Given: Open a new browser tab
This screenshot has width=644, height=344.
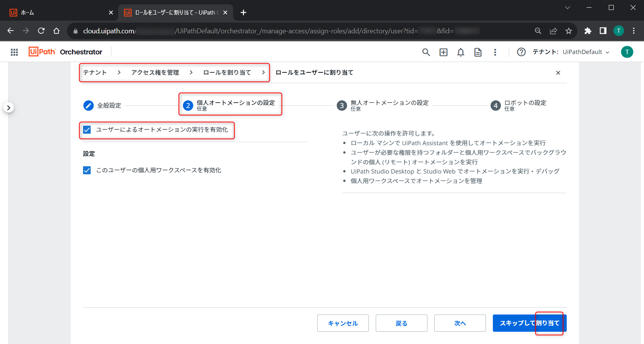Looking at the screenshot, I should pos(243,13).
